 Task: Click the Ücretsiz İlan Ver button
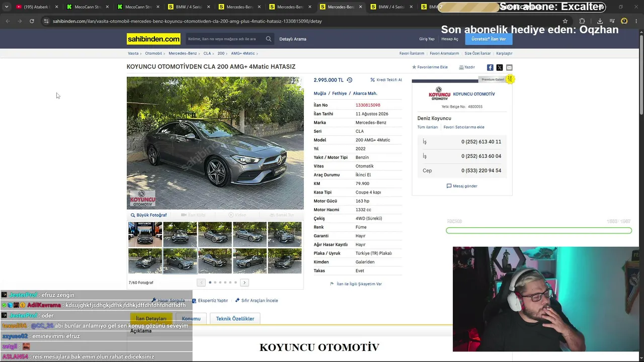[x=489, y=39]
